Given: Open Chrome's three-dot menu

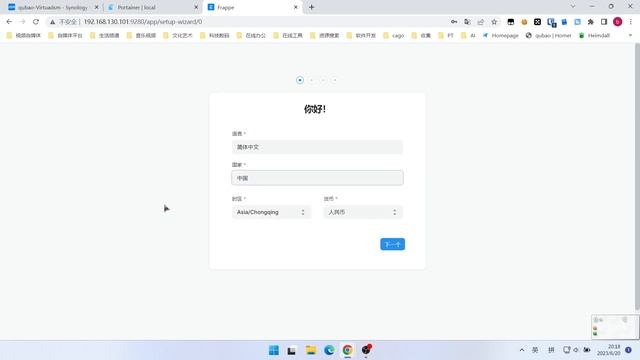Looking at the screenshot, I should pos(631,22).
